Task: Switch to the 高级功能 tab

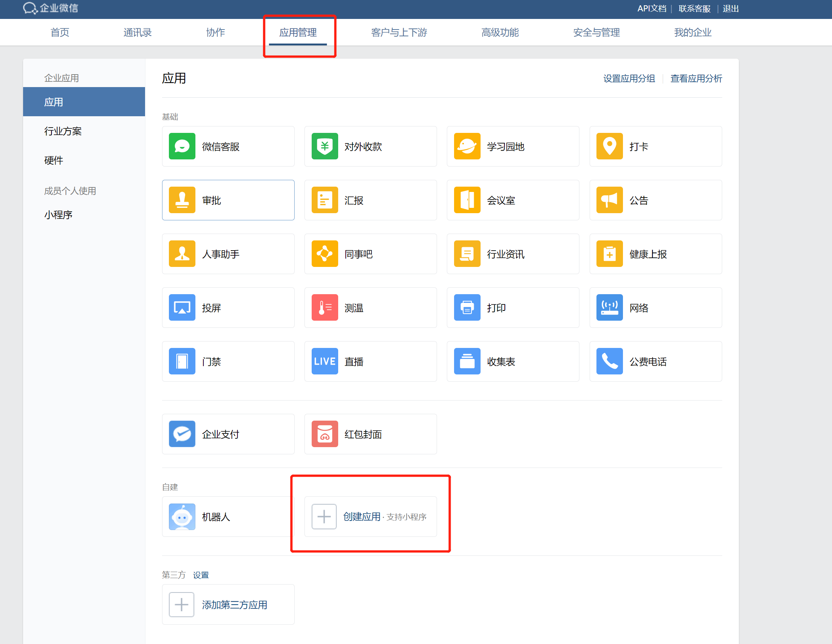Action: [500, 33]
